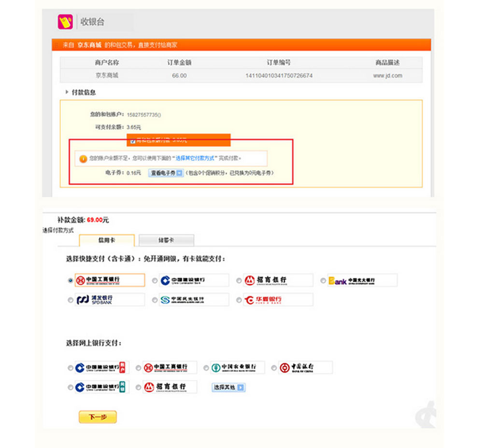Select the 中国民生银行 radio button
Image resolution: width=483 pixels, height=448 pixels.
coord(155,300)
